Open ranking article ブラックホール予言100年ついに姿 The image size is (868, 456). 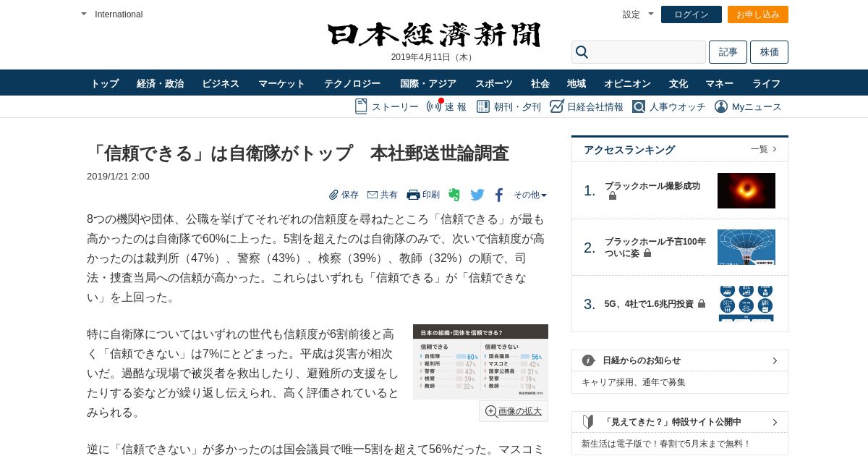655,248
